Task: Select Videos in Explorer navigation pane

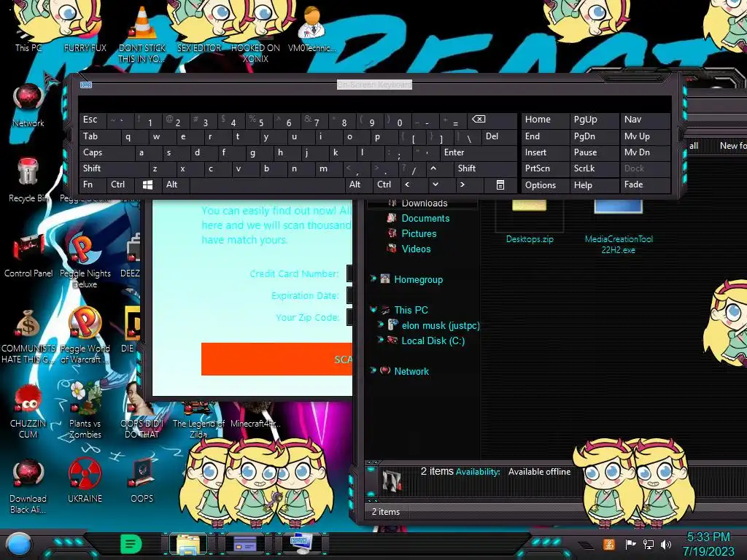Action: coord(416,249)
